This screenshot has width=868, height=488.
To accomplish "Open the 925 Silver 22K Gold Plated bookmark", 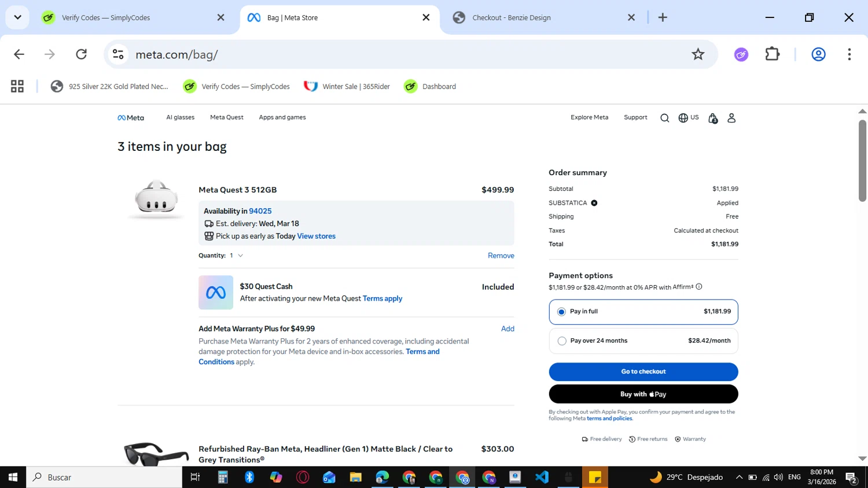I will (x=110, y=87).
